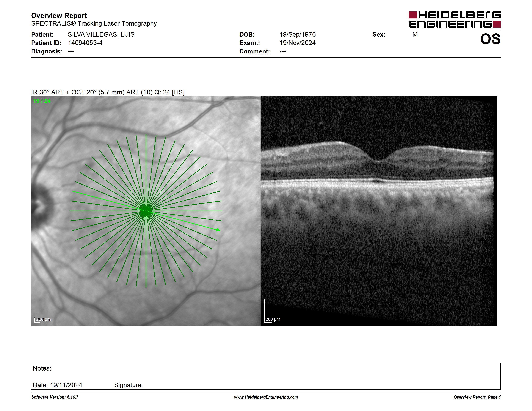
Task: Click 'Overview Report, Page 1' footer text
Action: pos(477,397)
